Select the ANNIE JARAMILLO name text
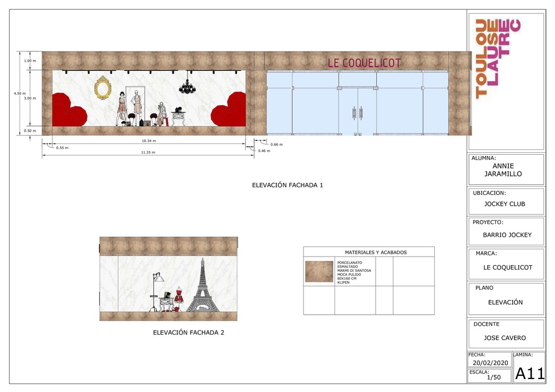Screen dimensions: 555x392 point(503,170)
